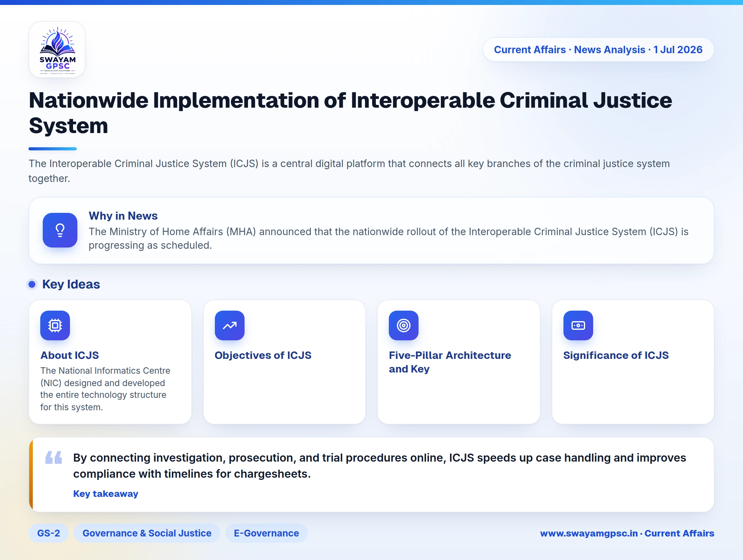
Task: Click the Swayam GPSC logo
Action: (57, 50)
